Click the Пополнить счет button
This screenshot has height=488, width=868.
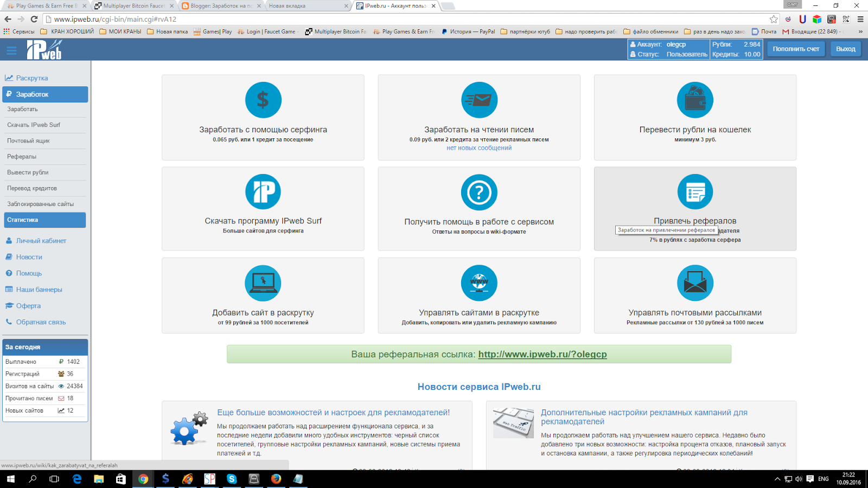pyautogui.click(x=796, y=49)
